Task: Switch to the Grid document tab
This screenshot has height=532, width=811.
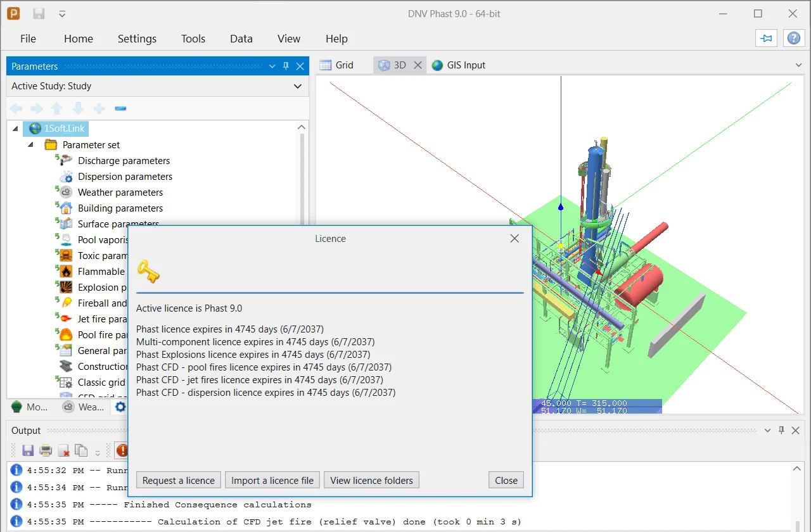Action: tap(337, 65)
